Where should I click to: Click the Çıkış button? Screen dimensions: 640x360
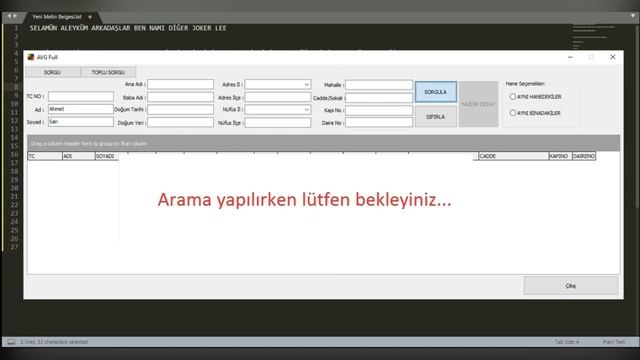pyautogui.click(x=571, y=286)
